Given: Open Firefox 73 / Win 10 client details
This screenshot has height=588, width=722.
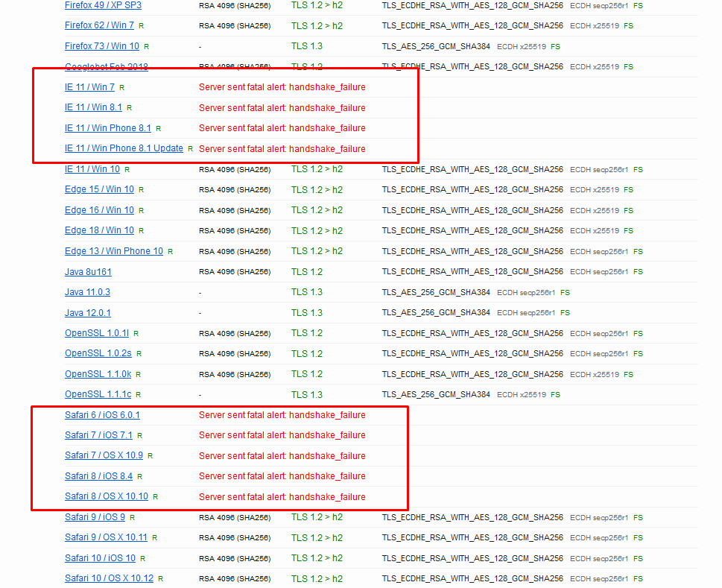Looking at the screenshot, I should [x=101, y=46].
